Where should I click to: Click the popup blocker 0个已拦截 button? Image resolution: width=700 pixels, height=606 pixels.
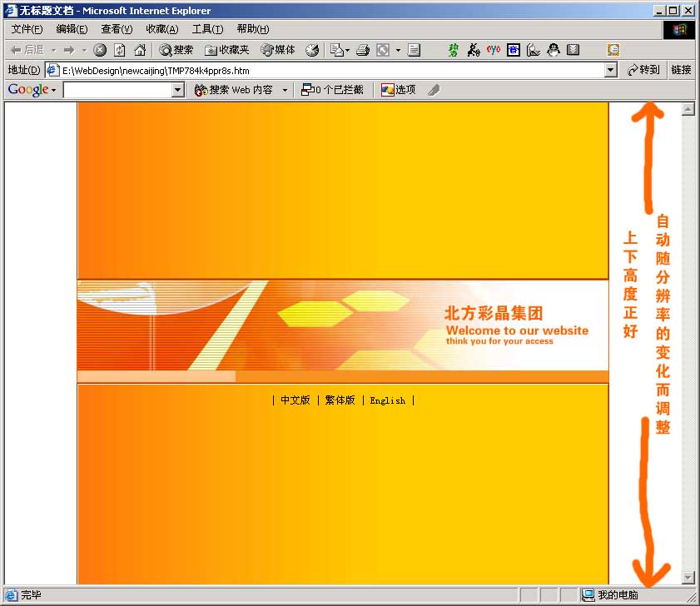[x=332, y=90]
